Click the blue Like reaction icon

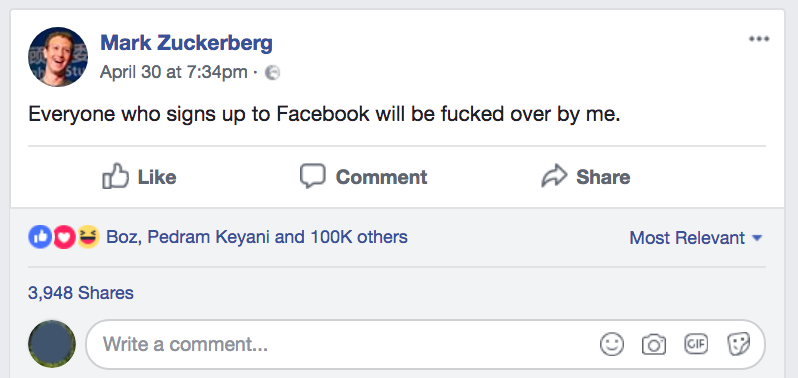pyautogui.click(x=40, y=237)
